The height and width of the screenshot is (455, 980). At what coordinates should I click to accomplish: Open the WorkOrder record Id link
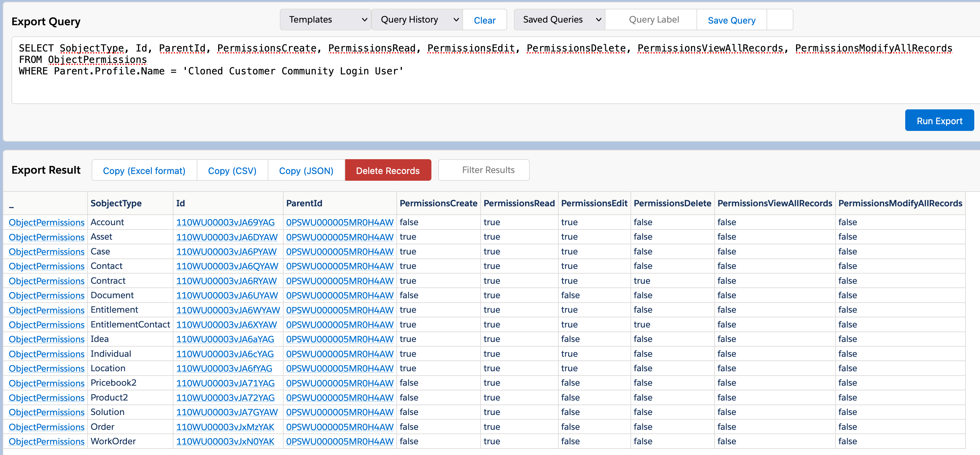click(x=225, y=442)
